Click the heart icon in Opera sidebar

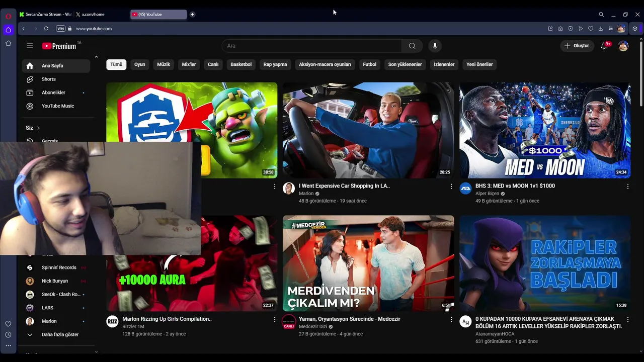(x=8, y=324)
